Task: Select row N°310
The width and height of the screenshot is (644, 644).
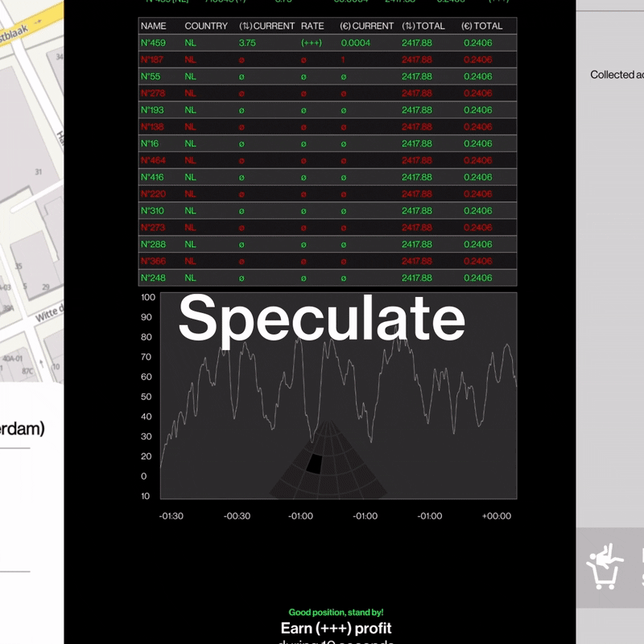Action: (x=328, y=211)
